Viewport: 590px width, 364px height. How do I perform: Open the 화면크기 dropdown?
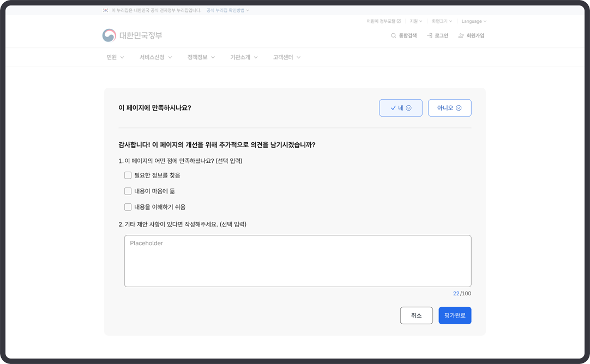[x=442, y=21]
